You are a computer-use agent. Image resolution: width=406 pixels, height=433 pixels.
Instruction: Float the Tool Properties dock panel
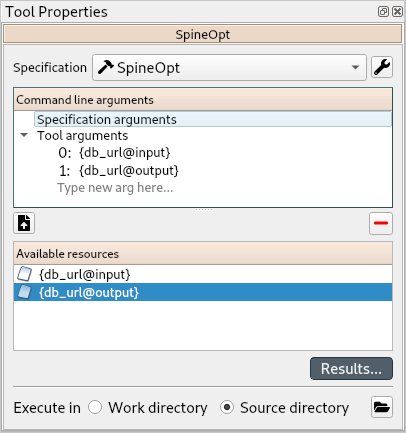[x=383, y=12]
